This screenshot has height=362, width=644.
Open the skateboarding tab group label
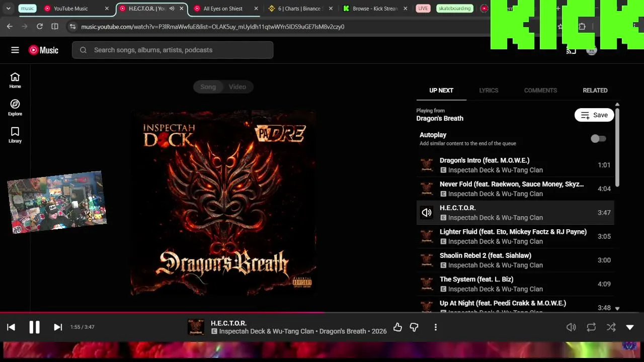454,9
